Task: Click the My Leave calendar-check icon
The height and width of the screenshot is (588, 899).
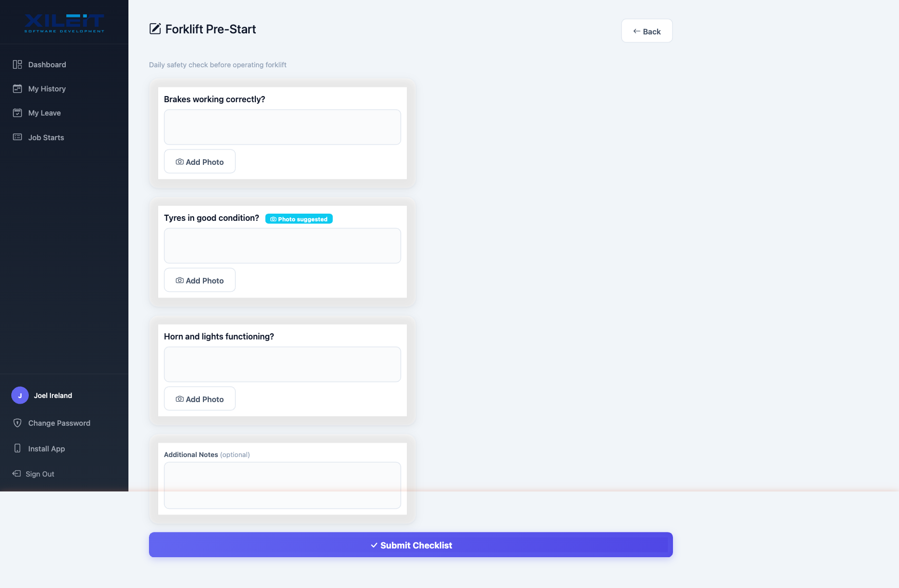Action: coord(17,113)
